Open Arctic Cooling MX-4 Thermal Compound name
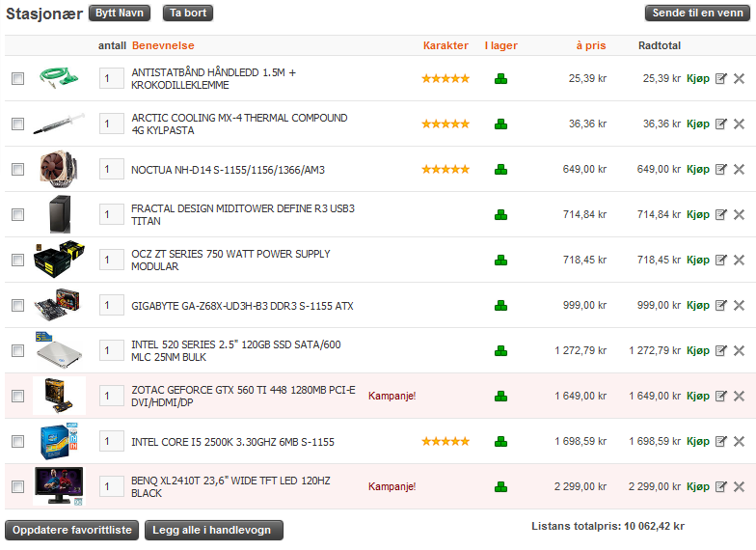 pos(239,124)
